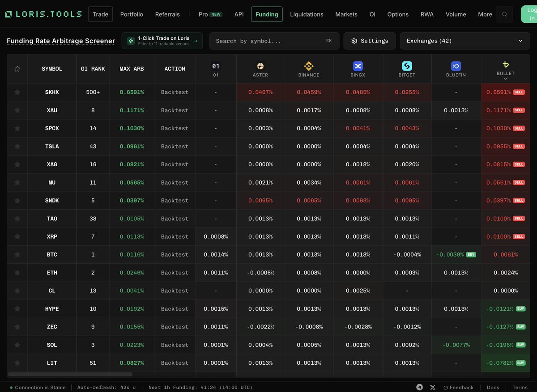Image resolution: width=537 pixels, height=392 pixels.
Task: Toggle favorite on the BTC row
Action: [x=17, y=254]
